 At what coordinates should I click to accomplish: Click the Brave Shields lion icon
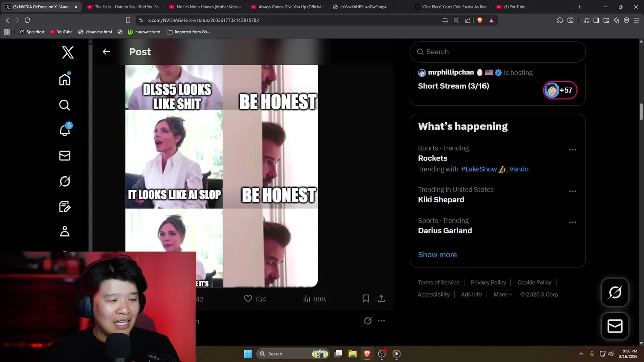pyautogui.click(x=479, y=20)
